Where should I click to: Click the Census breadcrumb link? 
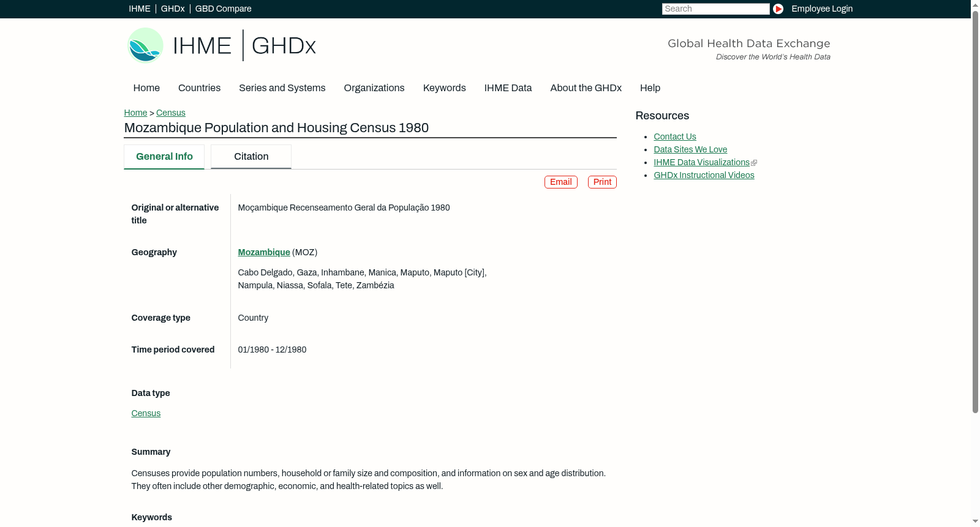point(170,113)
